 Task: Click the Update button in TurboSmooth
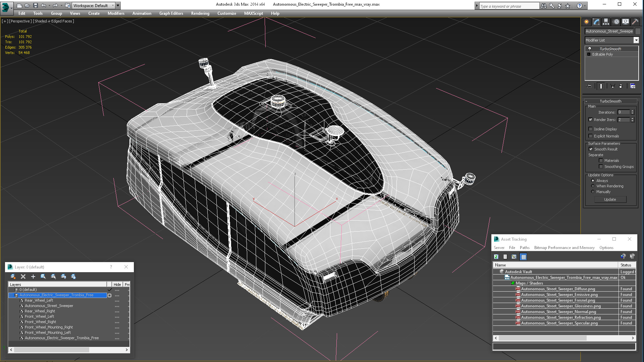coord(610,199)
